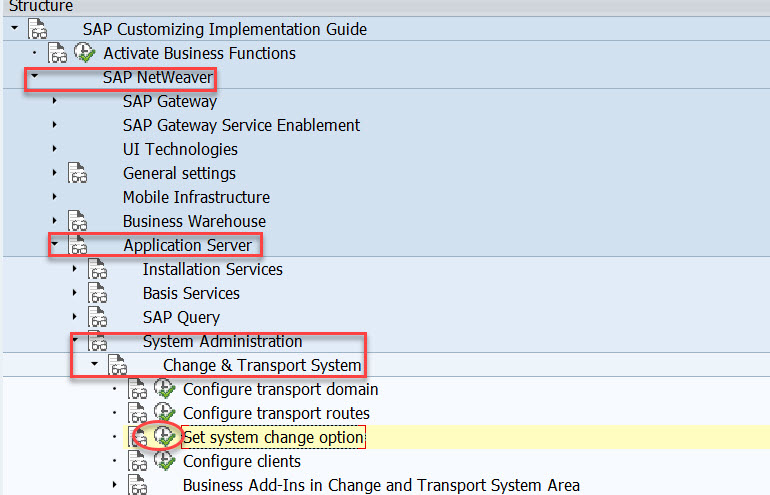
Task: Open documentation icon for General settings
Action: [78, 173]
